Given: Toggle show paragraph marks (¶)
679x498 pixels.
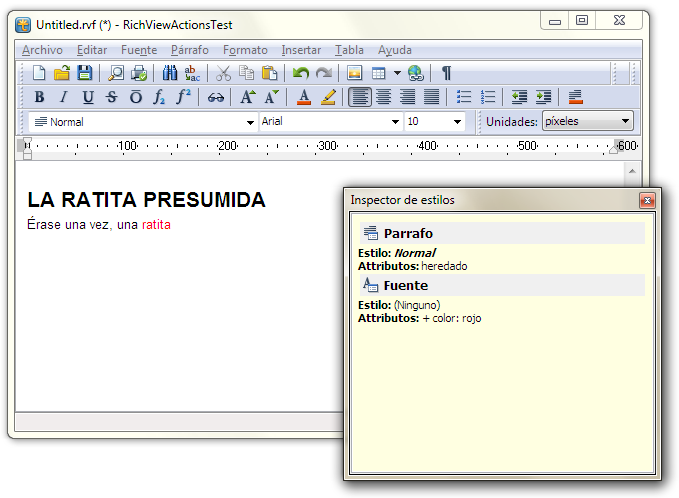Looking at the screenshot, I should coord(446,73).
